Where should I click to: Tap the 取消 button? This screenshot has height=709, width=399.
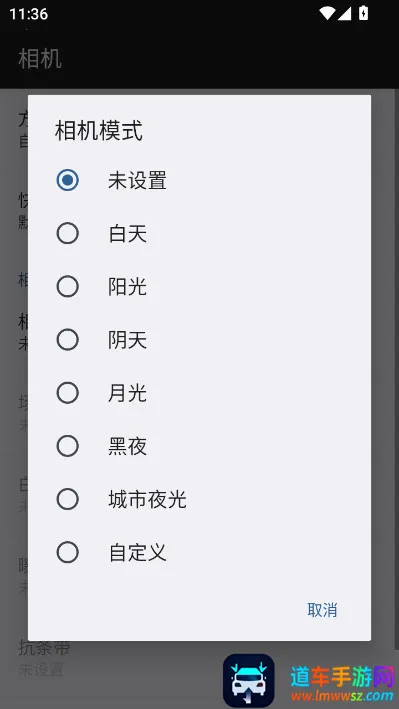322,610
